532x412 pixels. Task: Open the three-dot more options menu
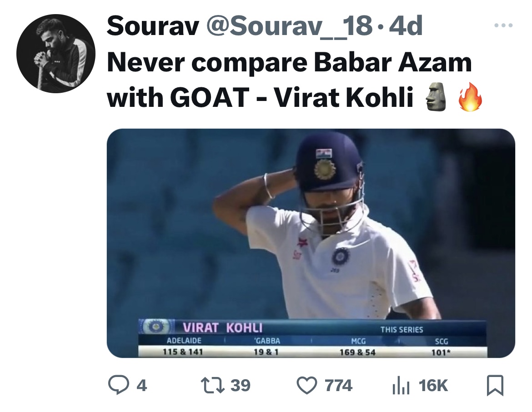pyautogui.click(x=504, y=25)
